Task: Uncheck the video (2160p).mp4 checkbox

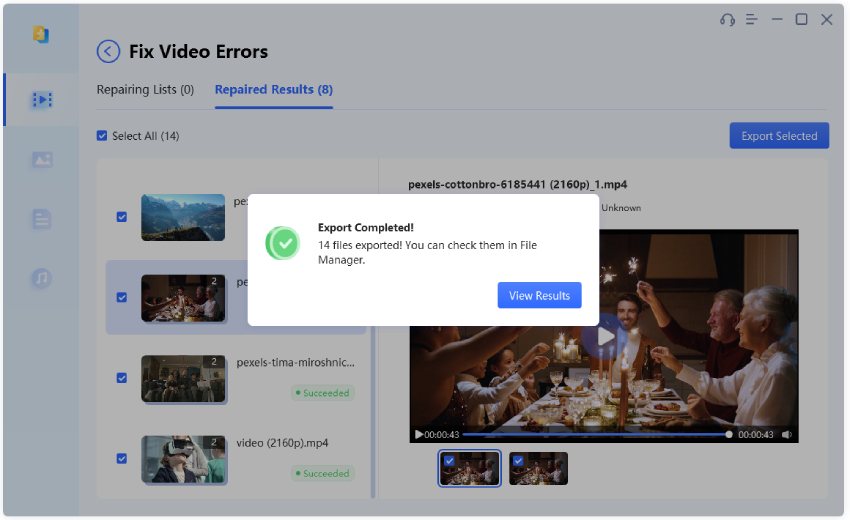Action: 122,459
